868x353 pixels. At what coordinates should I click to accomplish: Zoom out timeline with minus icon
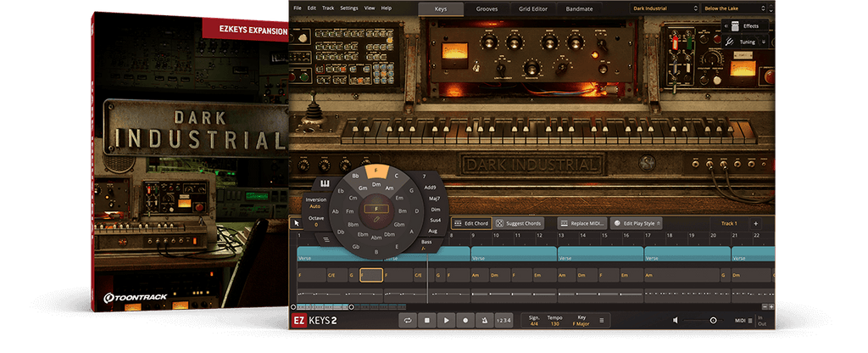tap(765, 306)
